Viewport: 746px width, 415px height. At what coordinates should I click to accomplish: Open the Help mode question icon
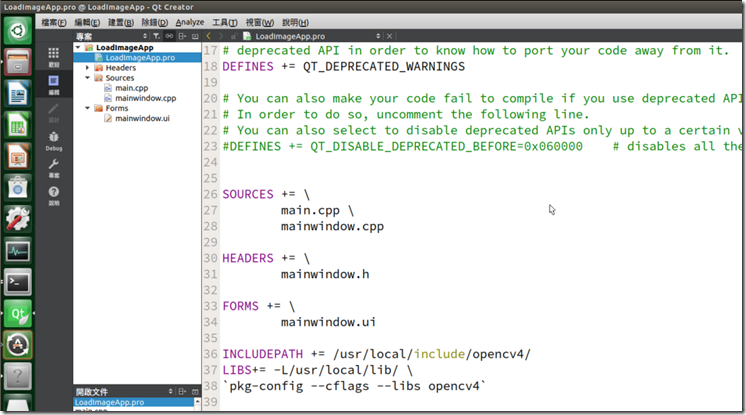54,193
